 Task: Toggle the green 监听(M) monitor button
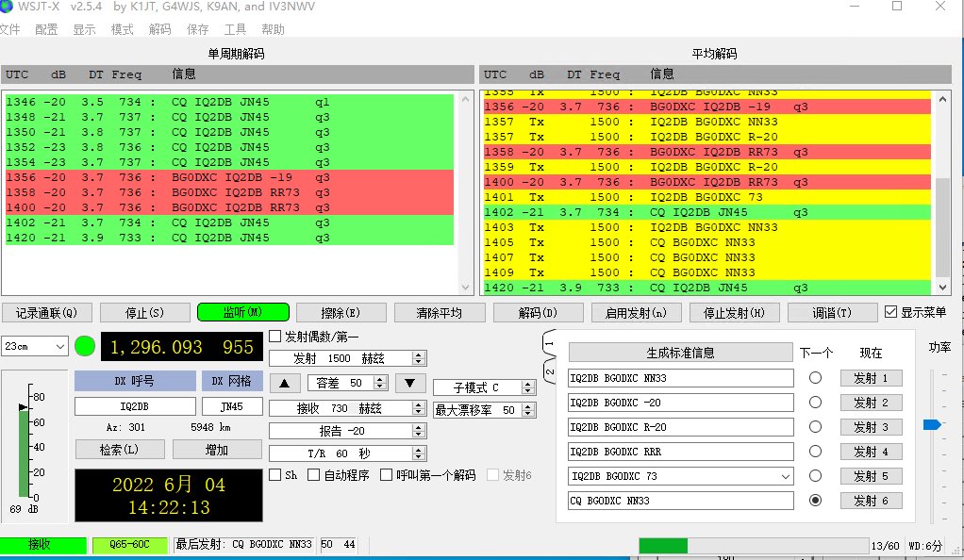pyautogui.click(x=242, y=312)
